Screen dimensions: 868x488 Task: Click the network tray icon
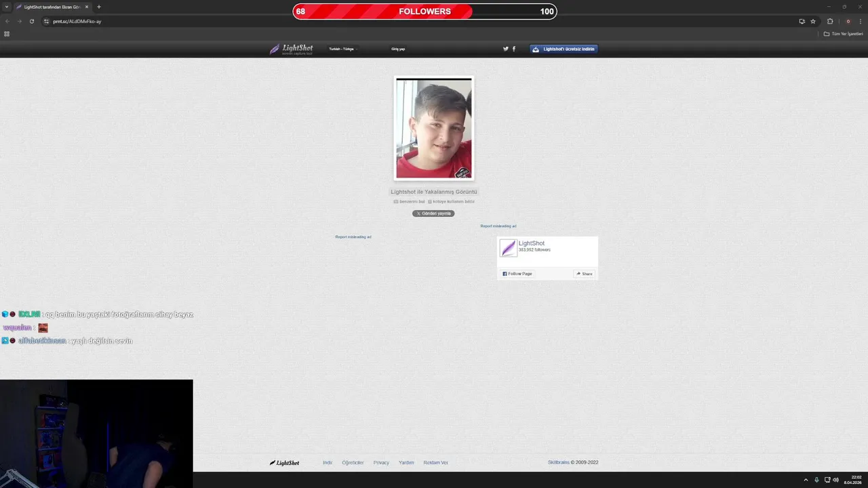pyautogui.click(x=827, y=480)
